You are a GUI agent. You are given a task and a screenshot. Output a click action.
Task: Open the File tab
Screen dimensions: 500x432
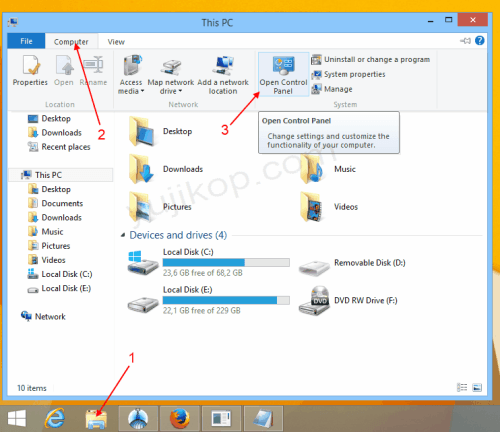coord(26,41)
